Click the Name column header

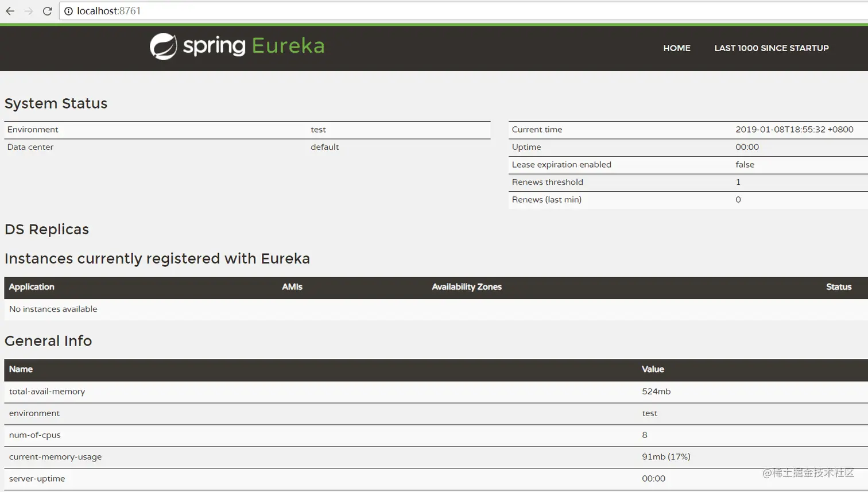[21, 369]
